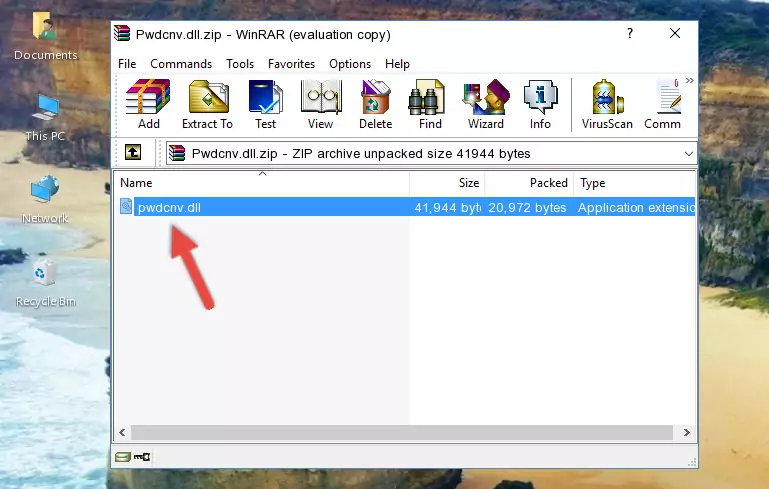The image size is (769, 489).
Task: Click the WinRAR title bar icon
Action: click(x=122, y=34)
